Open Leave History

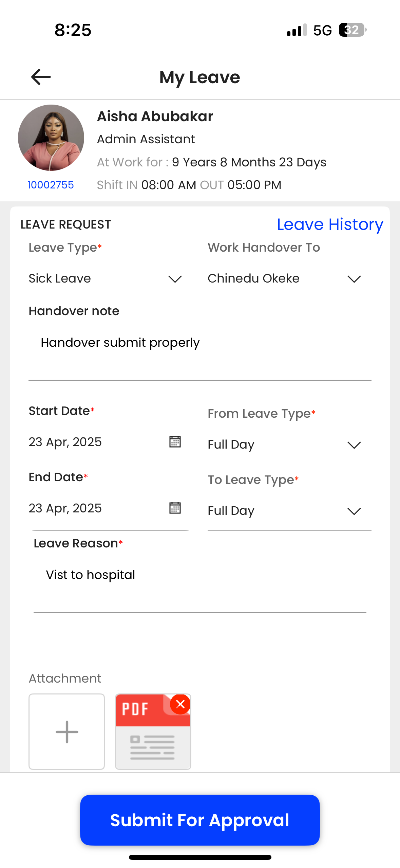[x=330, y=224]
